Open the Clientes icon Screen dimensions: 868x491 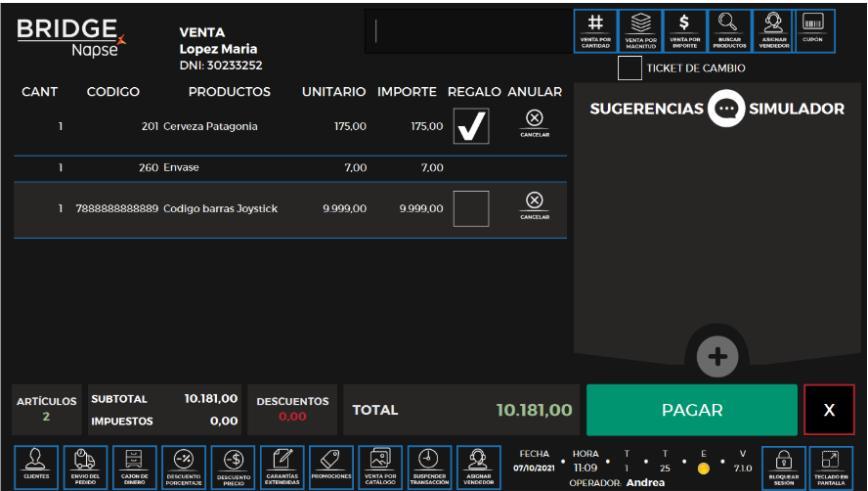click(x=36, y=468)
